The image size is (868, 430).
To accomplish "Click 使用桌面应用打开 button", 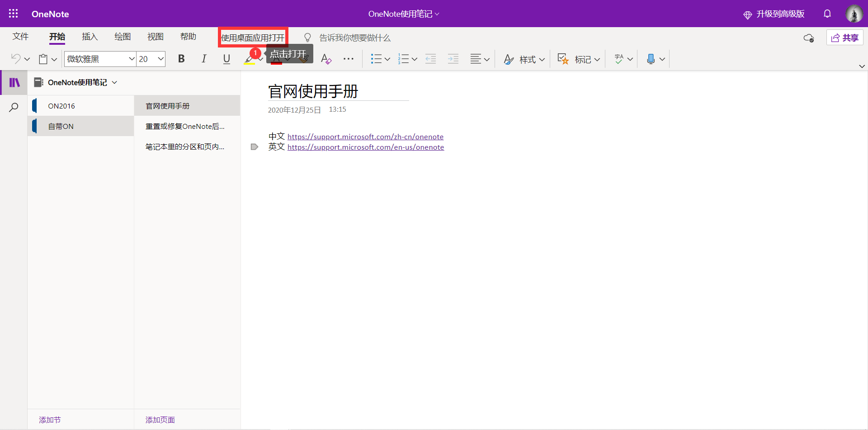I will [253, 38].
